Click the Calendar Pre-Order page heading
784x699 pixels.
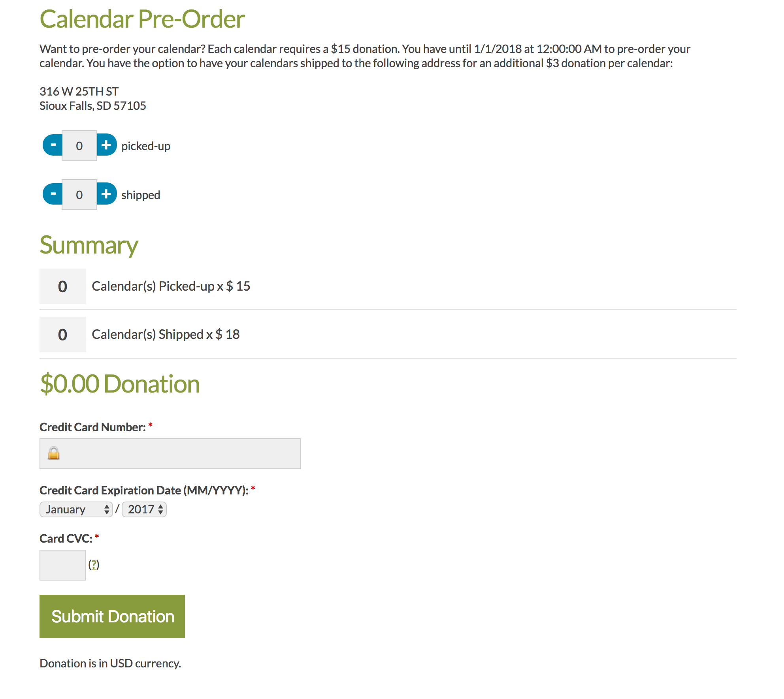point(142,19)
